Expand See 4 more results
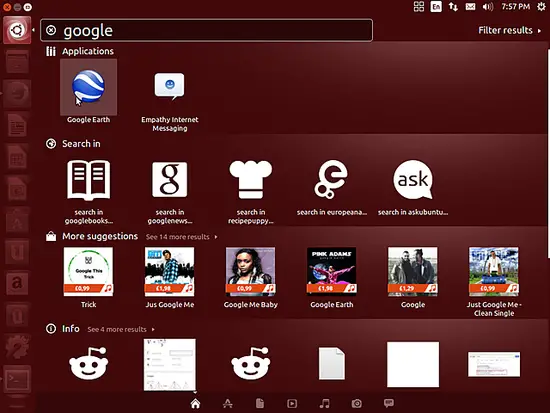Screen dimensions: 550x413 [x=121, y=329]
